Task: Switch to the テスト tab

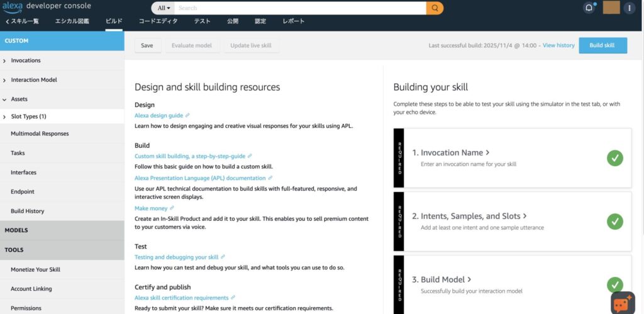Action: tap(202, 21)
